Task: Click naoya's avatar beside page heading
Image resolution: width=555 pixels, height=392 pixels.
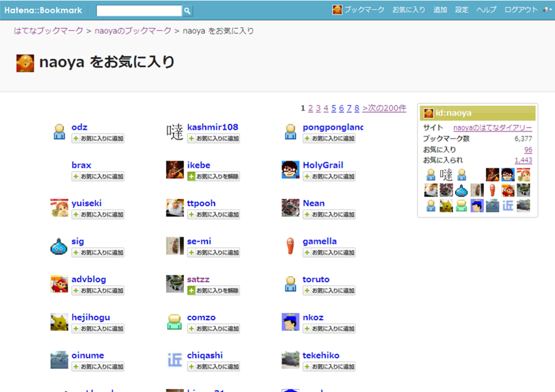Action: (25, 63)
